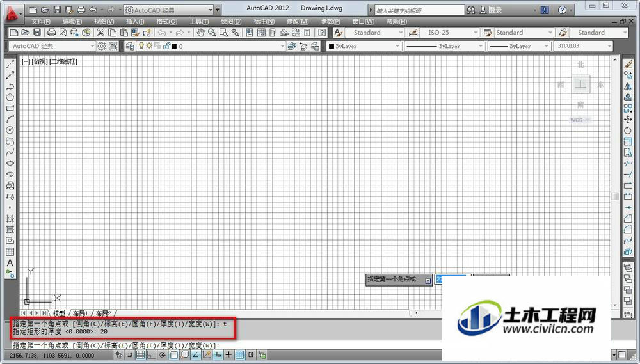
Task: Expand the dynamic prompt options arrow
Action: [428, 280]
